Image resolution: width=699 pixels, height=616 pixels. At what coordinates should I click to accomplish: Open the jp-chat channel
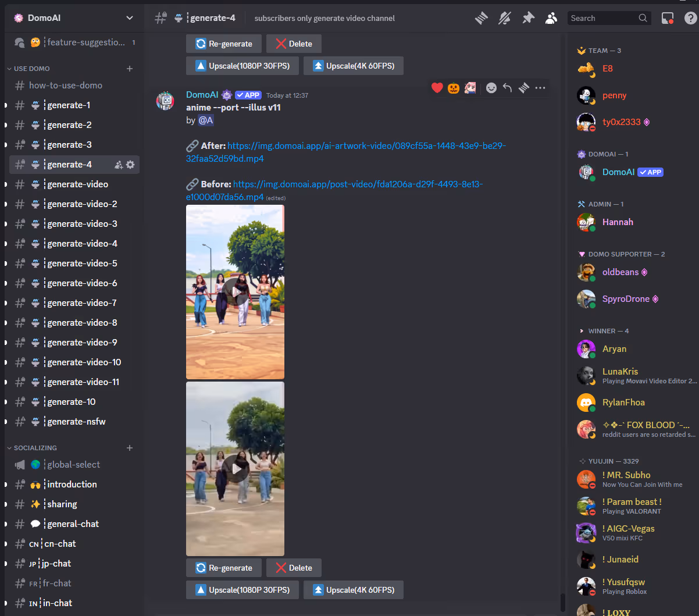click(x=74, y=564)
